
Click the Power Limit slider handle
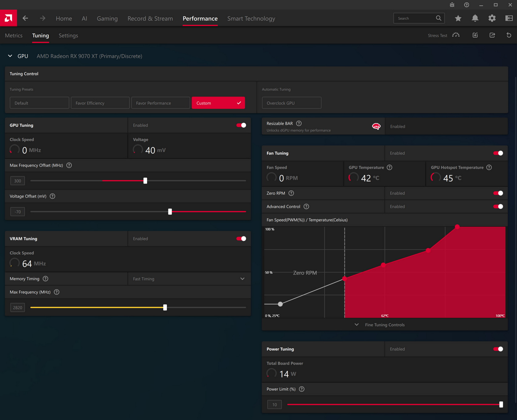[501, 405]
